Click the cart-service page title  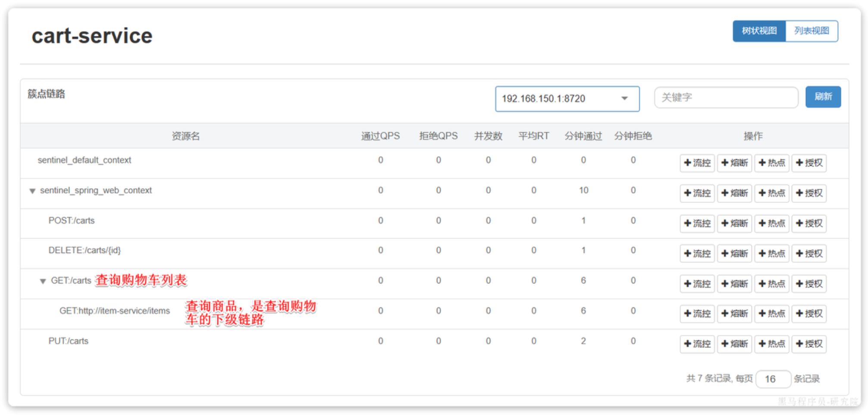pos(92,36)
